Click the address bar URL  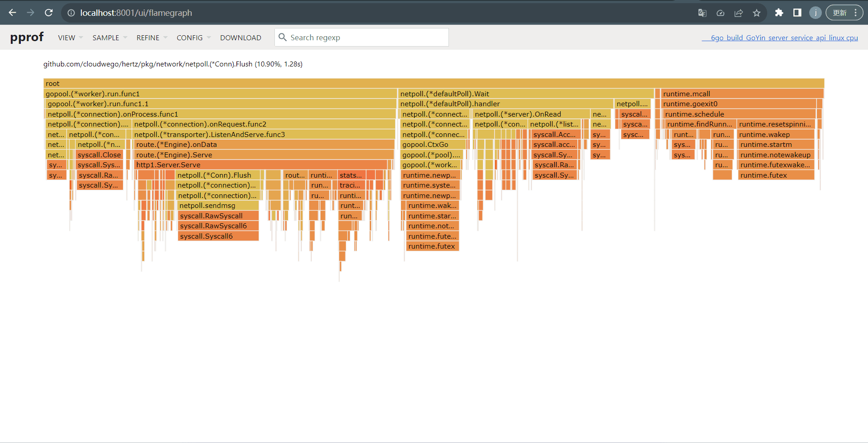pyautogui.click(x=136, y=13)
